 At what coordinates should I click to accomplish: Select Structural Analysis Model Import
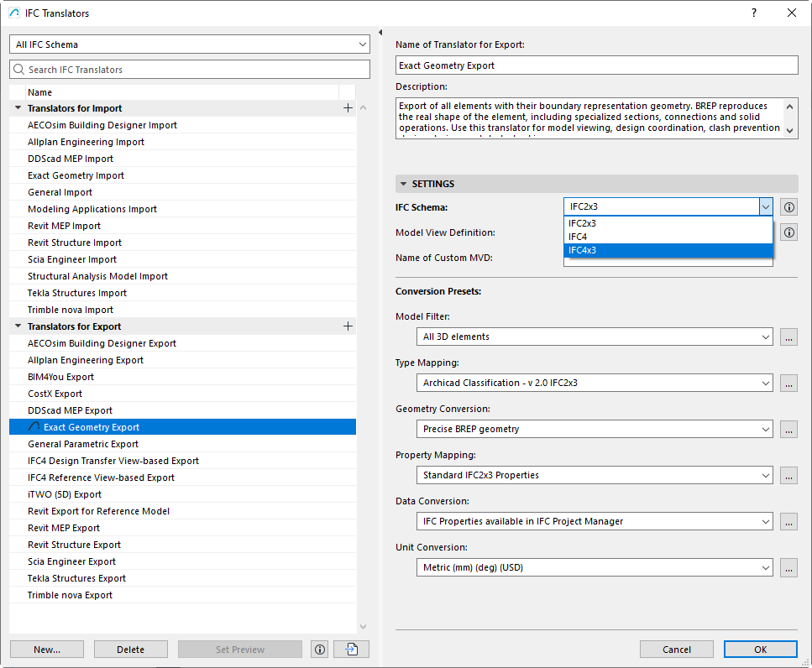(183, 276)
